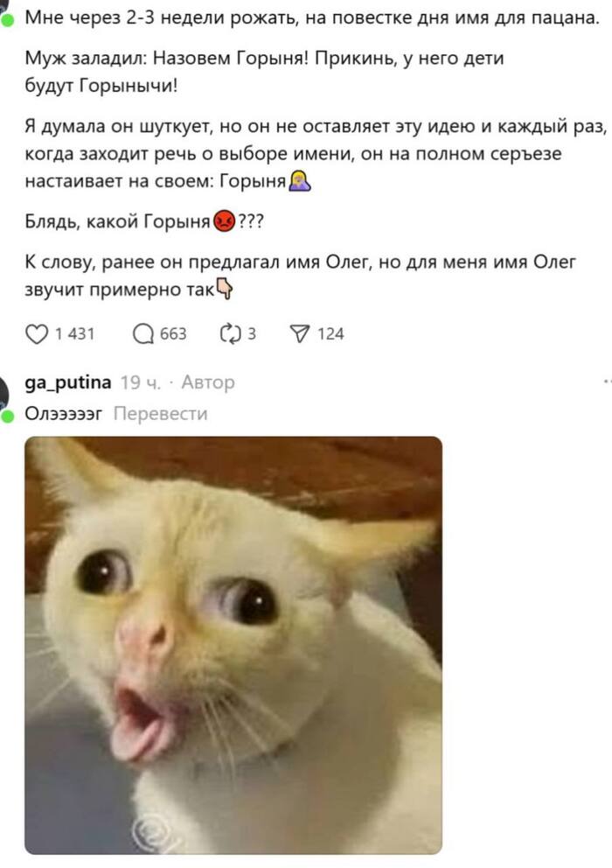
Task: Open the ga_putina profile link
Action: click(x=68, y=382)
